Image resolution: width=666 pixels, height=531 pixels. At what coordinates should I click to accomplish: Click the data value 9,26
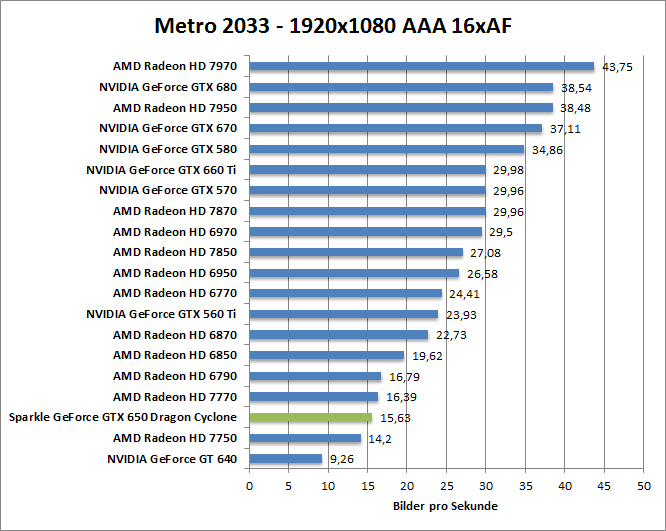tap(342, 459)
